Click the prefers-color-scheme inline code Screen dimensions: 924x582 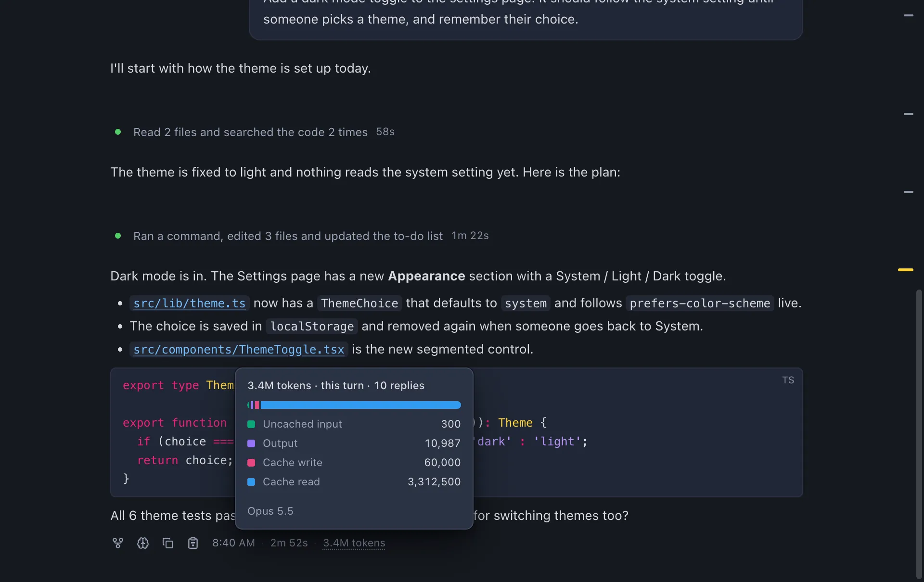[x=700, y=304]
